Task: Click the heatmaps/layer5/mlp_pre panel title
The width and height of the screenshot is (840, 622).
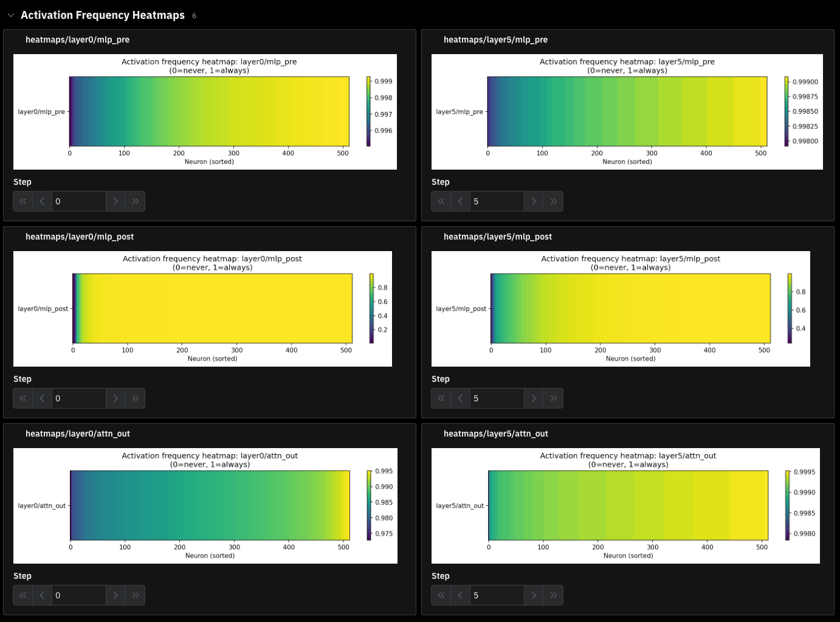Action: (495, 40)
